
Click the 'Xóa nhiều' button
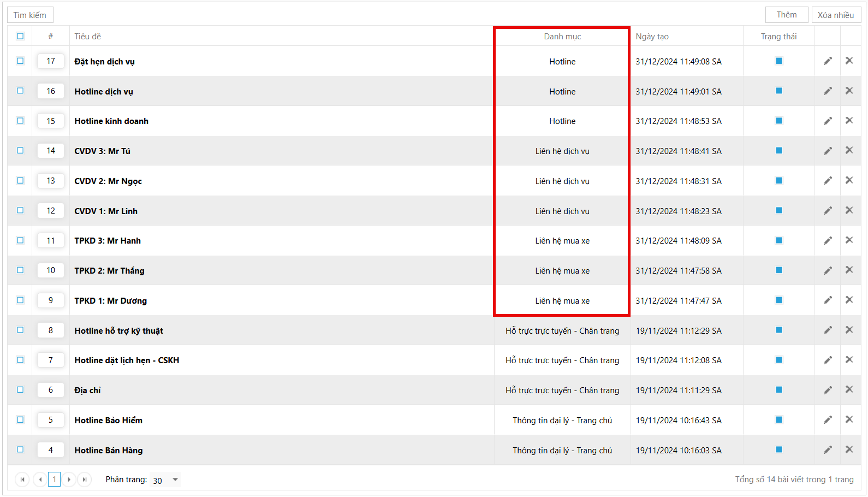pos(835,15)
